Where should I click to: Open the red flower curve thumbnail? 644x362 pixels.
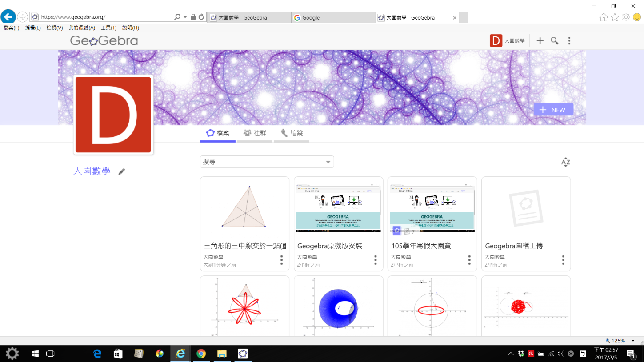(244, 306)
